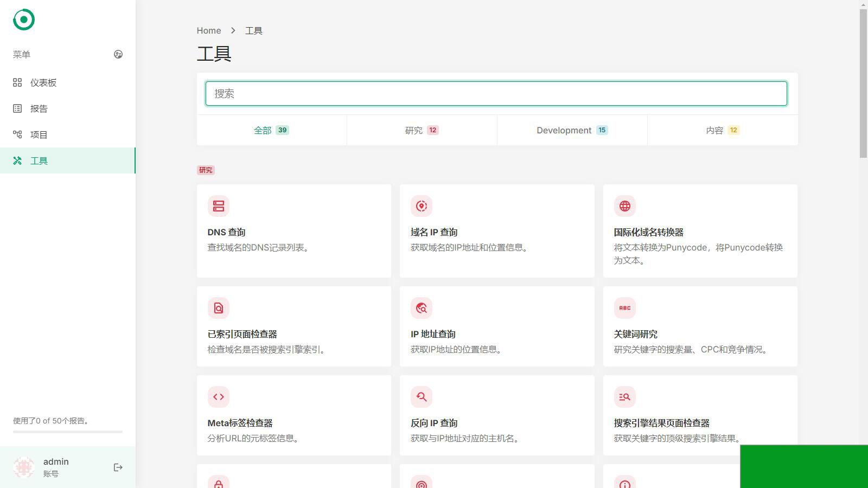Click the report usage progress bar
The width and height of the screenshot is (868, 488).
[68, 432]
